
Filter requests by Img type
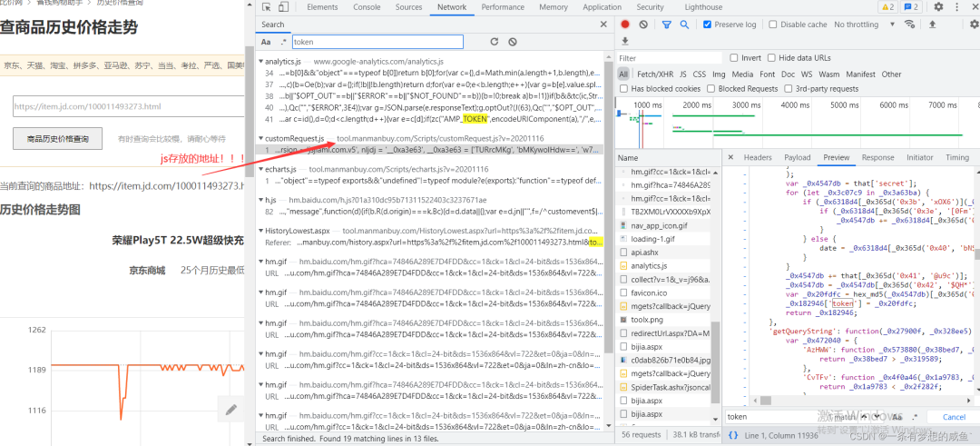click(x=719, y=74)
